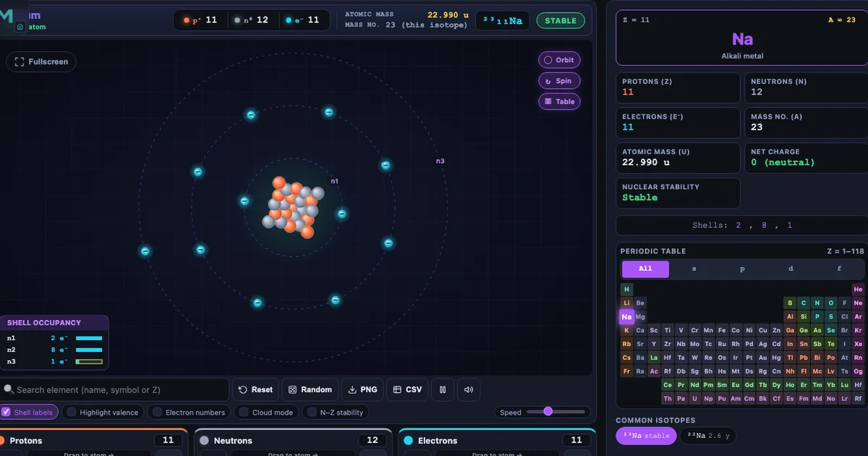Click the n3 shell label
Screen dimensions: 868x456
point(440,161)
